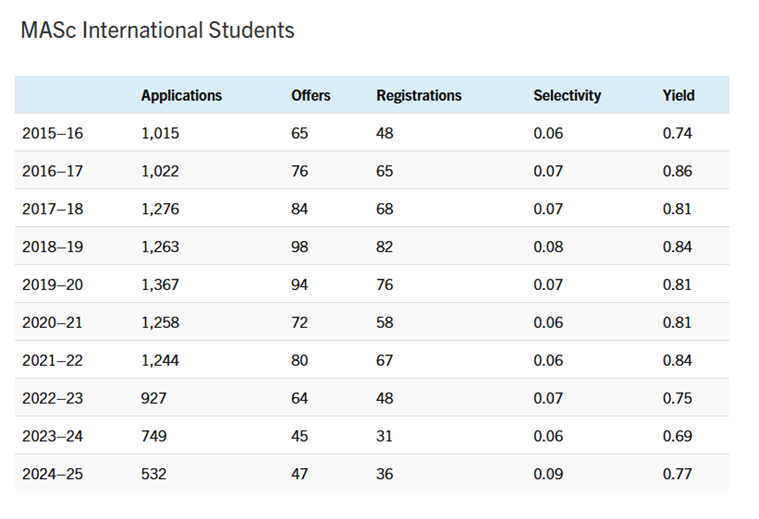Select the 2021–22 registrations value 67

click(385, 361)
